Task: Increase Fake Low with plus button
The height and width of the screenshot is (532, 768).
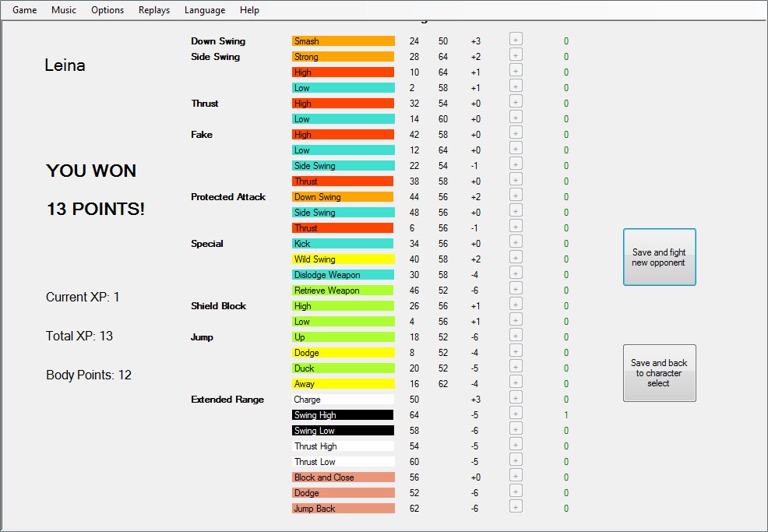Action: click(x=516, y=149)
